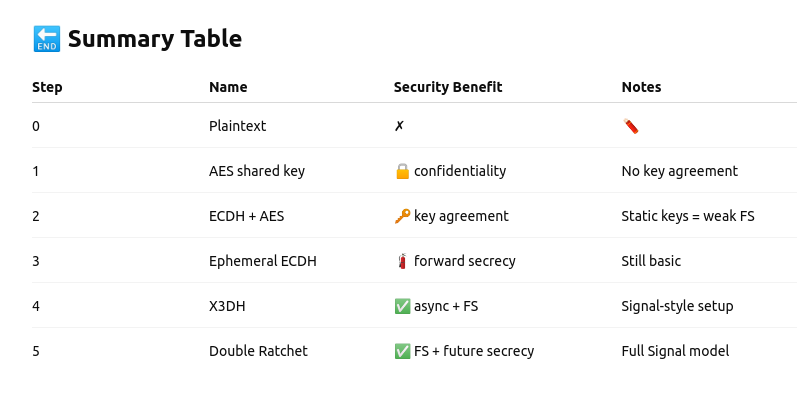Click the Name column header
The image size is (797, 415).
[x=228, y=87]
